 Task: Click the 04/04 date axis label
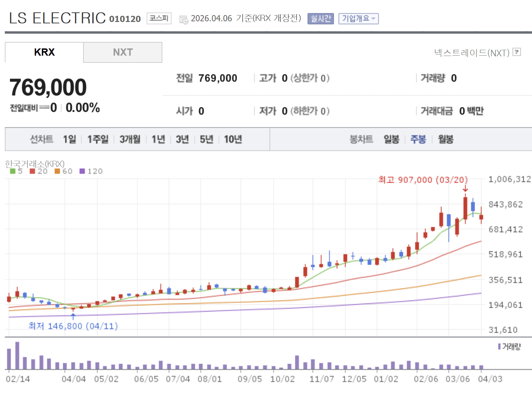(74, 379)
